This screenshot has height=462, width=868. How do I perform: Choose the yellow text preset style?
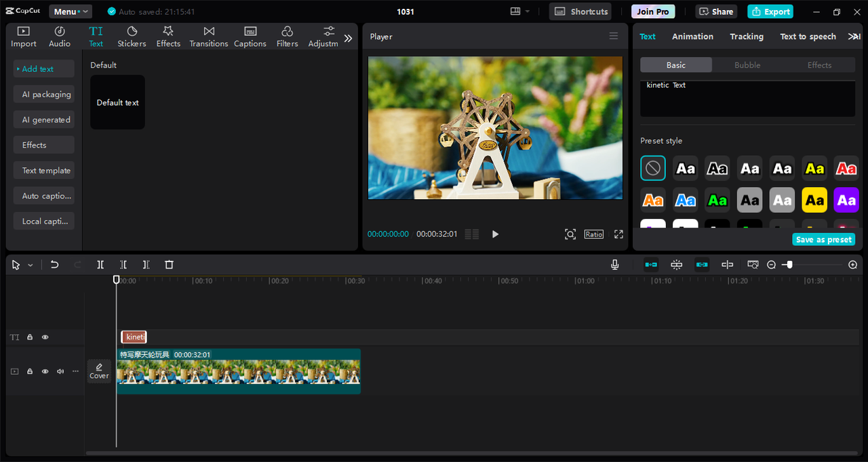click(814, 168)
